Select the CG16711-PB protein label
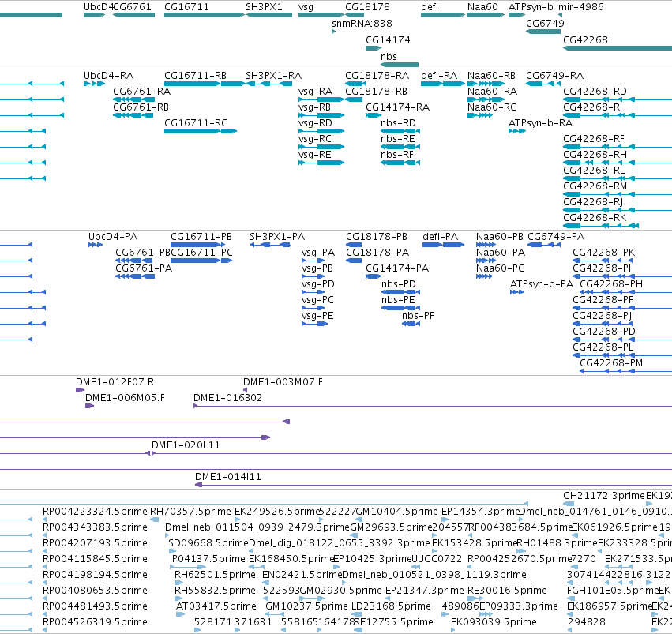 (201, 237)
